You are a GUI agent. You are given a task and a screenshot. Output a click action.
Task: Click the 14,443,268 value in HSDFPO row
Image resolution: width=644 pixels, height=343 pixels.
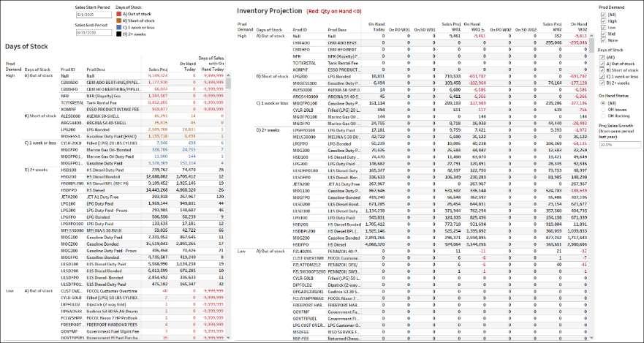tap(158, 190)
